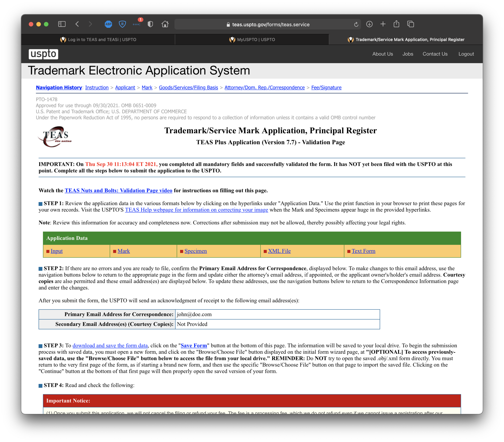The image size is (504, 442).
Task: Click the share icon in toolbar
Action: click(x=397, y=24)
